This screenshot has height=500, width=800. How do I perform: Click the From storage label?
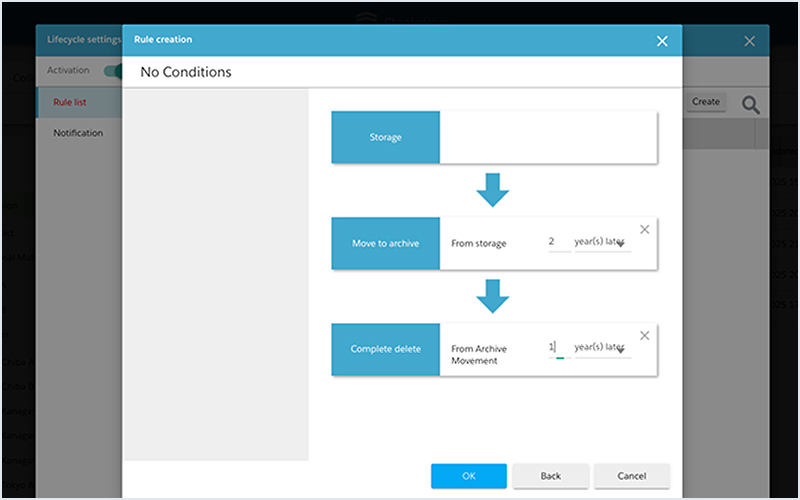[x=479, y=244]
